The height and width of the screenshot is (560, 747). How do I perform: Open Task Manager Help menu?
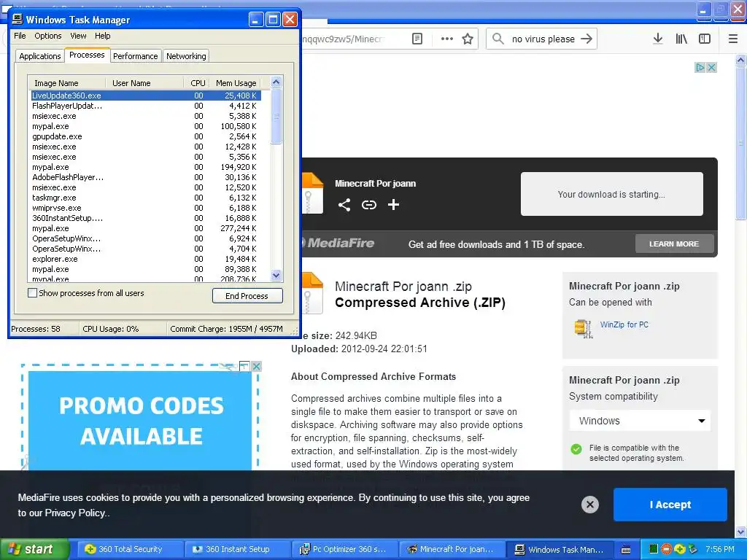[102, 36]
